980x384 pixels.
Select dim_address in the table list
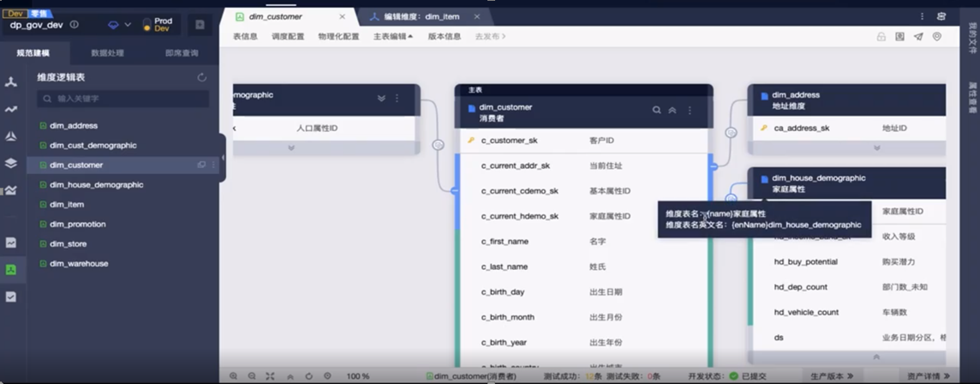(74, 126)
